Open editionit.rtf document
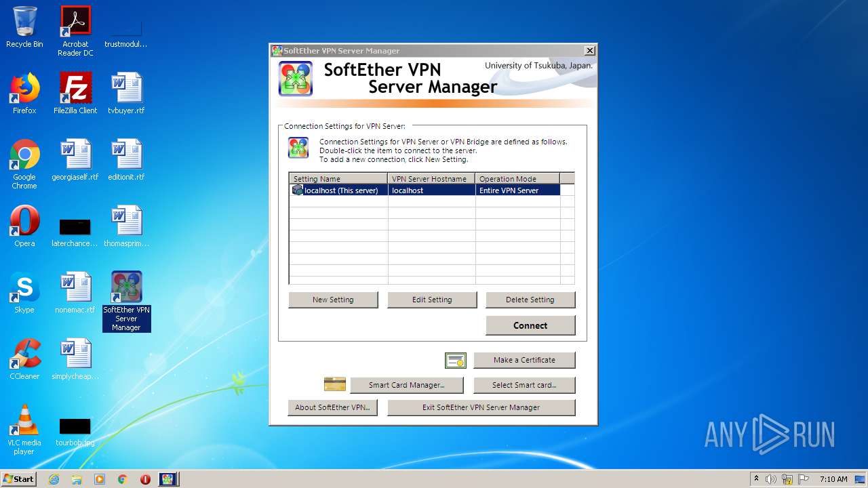This screenshot has width=868, height=488. 126,160
